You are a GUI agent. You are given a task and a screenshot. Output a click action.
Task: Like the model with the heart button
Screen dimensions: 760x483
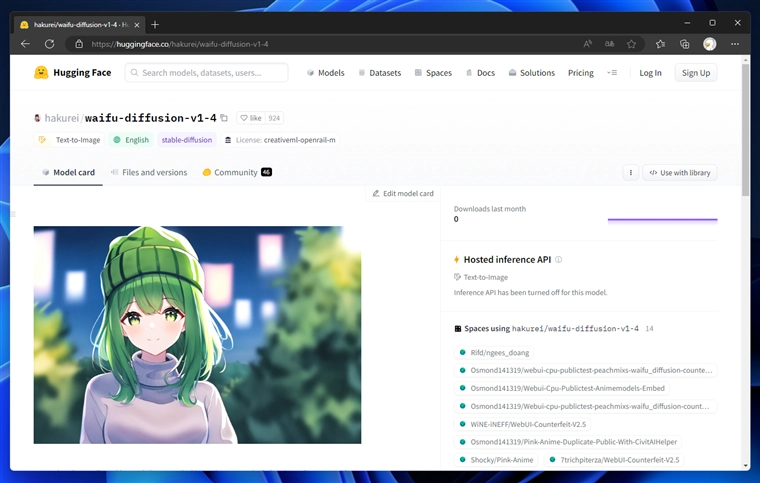tap(251, 118)
